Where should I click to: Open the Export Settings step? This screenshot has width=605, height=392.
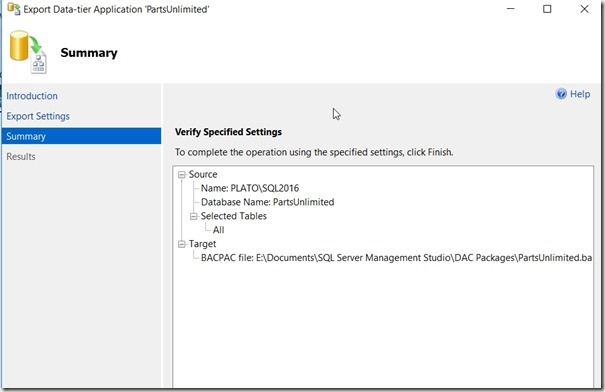point(38,116)
